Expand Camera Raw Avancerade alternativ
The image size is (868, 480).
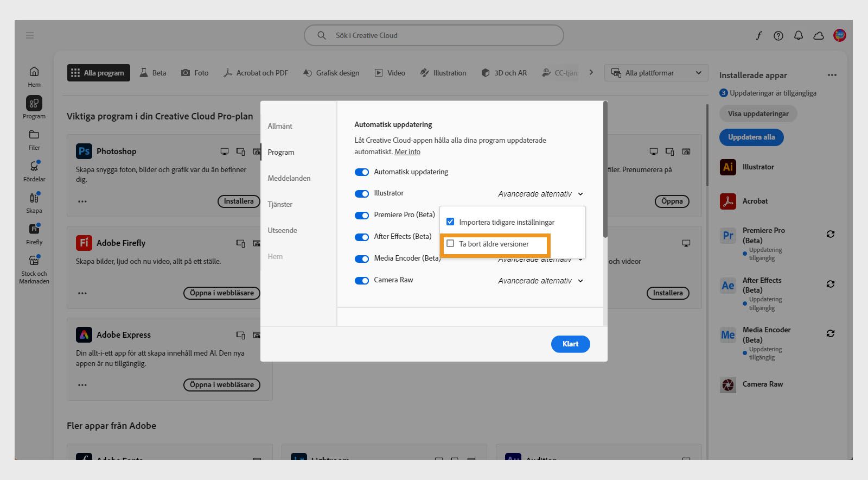541,281
